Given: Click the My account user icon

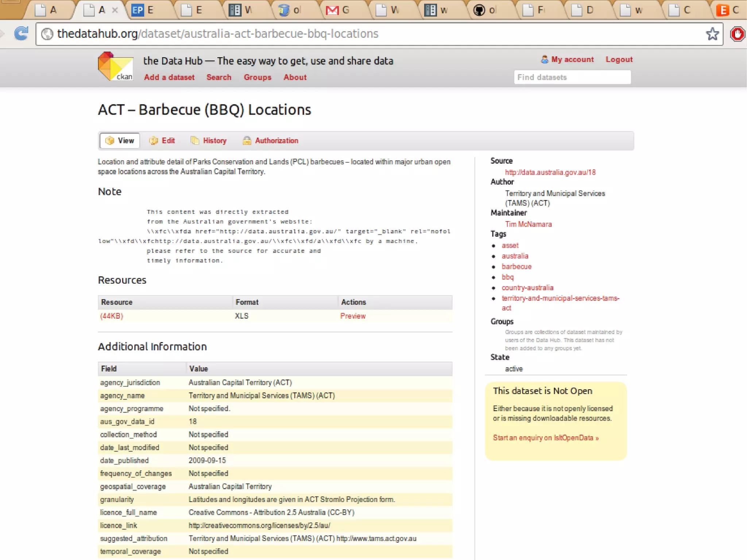Looking at the screenshot, I should 544,59.
